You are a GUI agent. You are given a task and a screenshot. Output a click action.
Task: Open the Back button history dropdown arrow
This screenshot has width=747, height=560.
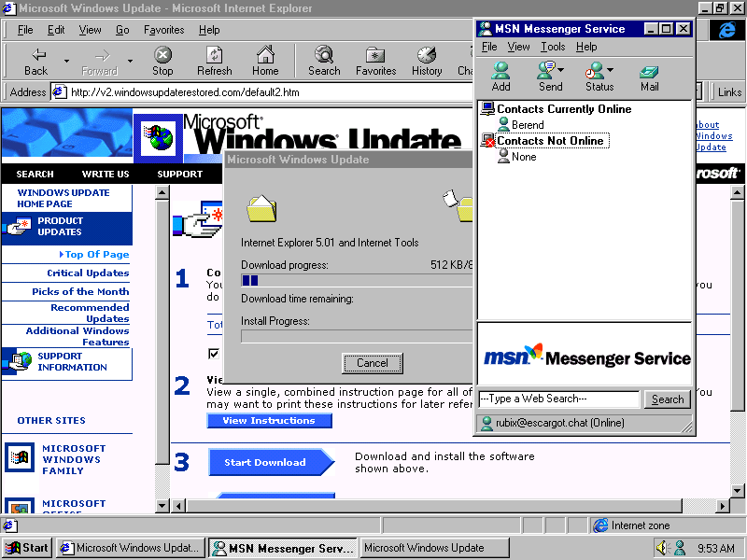click(x=66, y=62)
